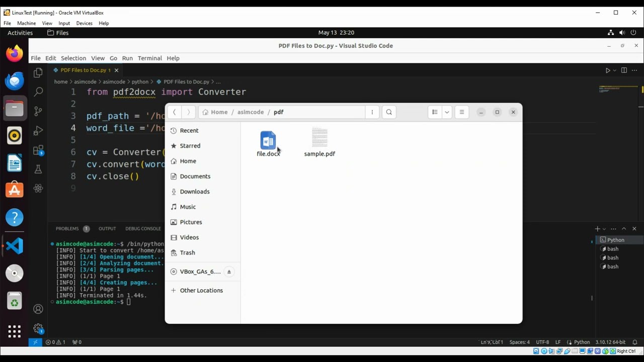
Task: Click search icon in Files window
Action: 389,112
